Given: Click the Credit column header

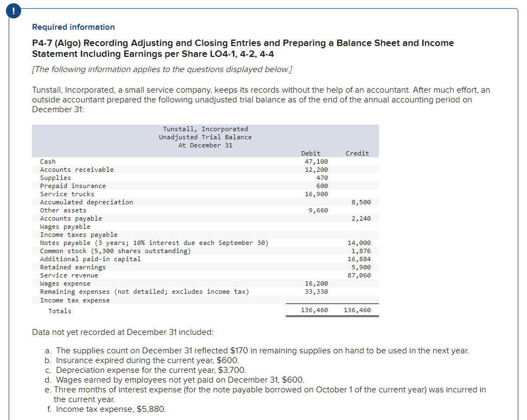Looking at the screenshot, I should pos(357,153).
